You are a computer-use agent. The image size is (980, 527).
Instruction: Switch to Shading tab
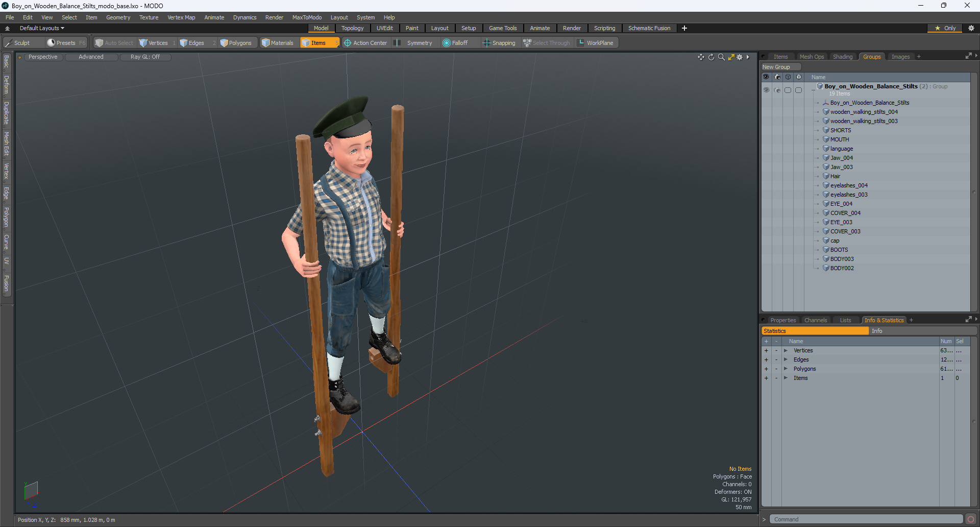pyautogui.click(x=843, y=57)
